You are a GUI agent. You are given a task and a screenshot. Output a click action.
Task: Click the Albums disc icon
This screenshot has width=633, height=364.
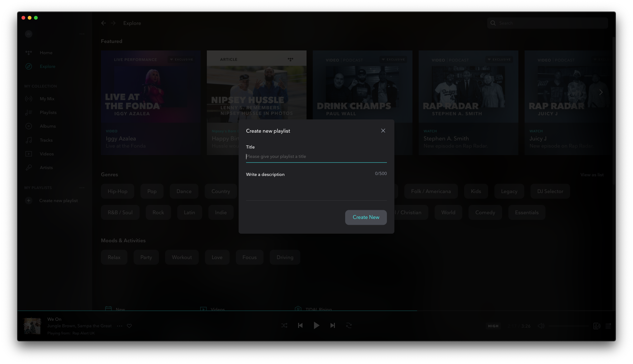[29, 126]
